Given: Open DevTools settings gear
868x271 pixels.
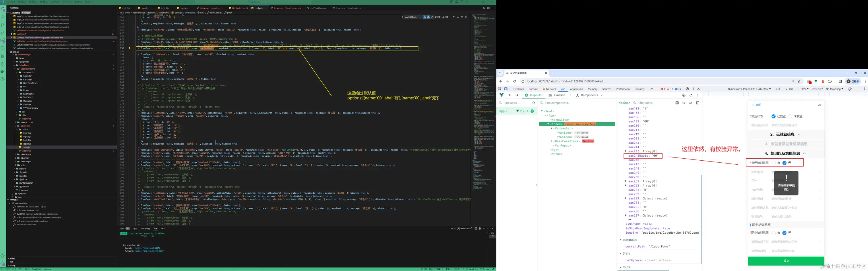Looking at the screenshot, I should [687, 89].
